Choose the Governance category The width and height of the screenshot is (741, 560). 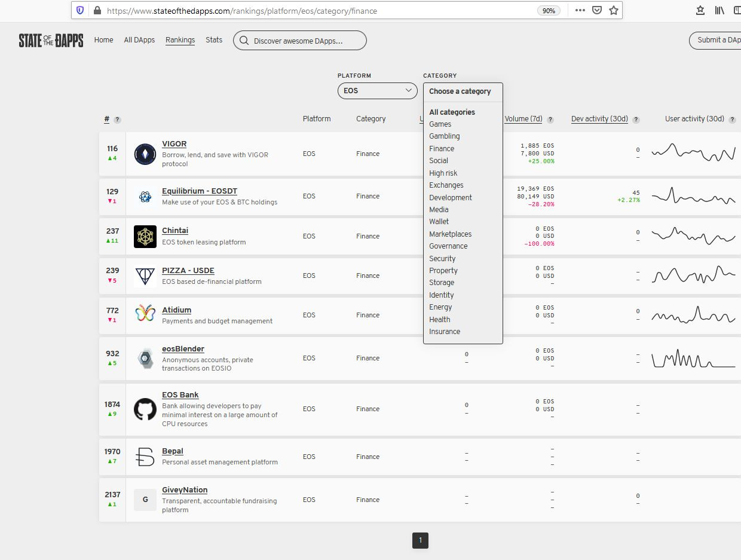(x=448, y=246)
